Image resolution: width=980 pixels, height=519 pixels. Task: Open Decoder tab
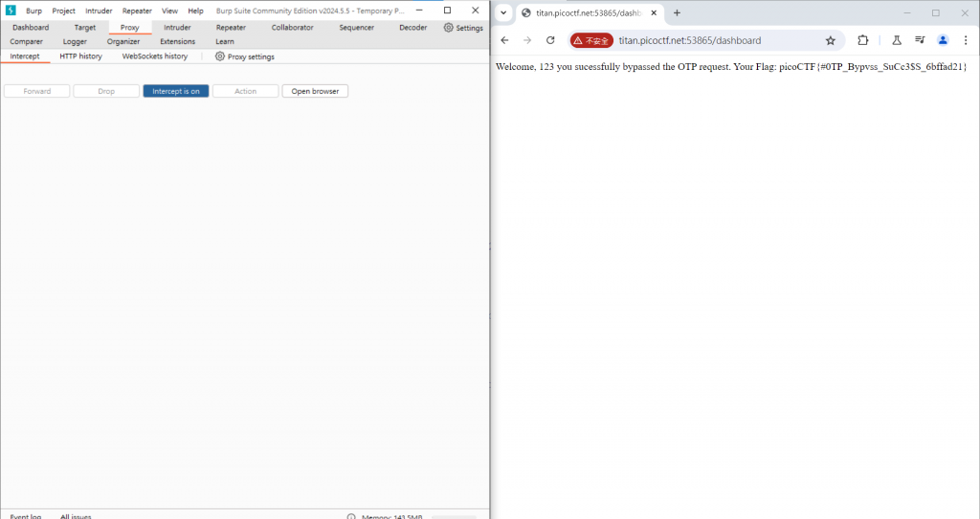pos(413,28)
